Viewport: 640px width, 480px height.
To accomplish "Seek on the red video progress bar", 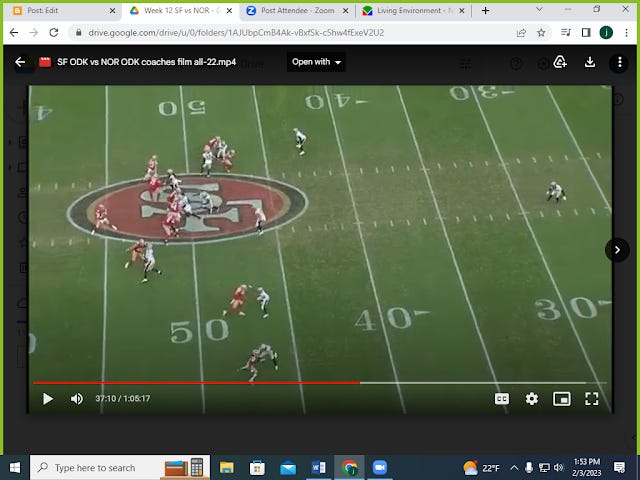I will (197, 383).
